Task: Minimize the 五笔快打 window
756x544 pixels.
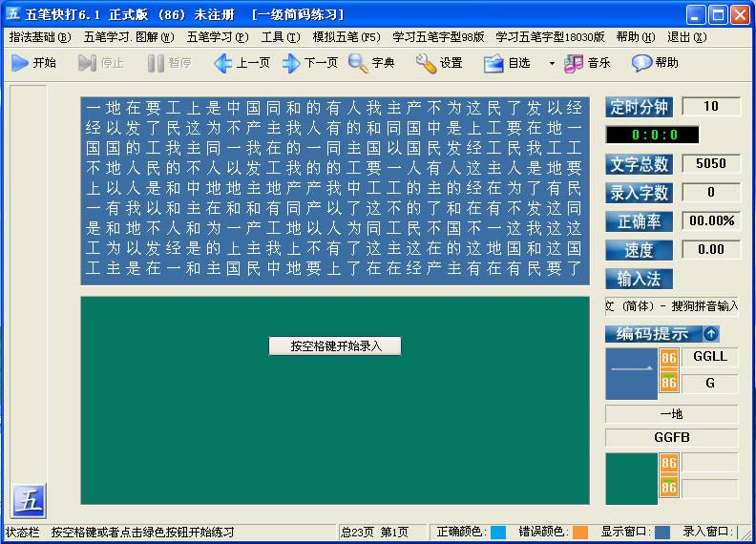Action: (x=695, y=14)
